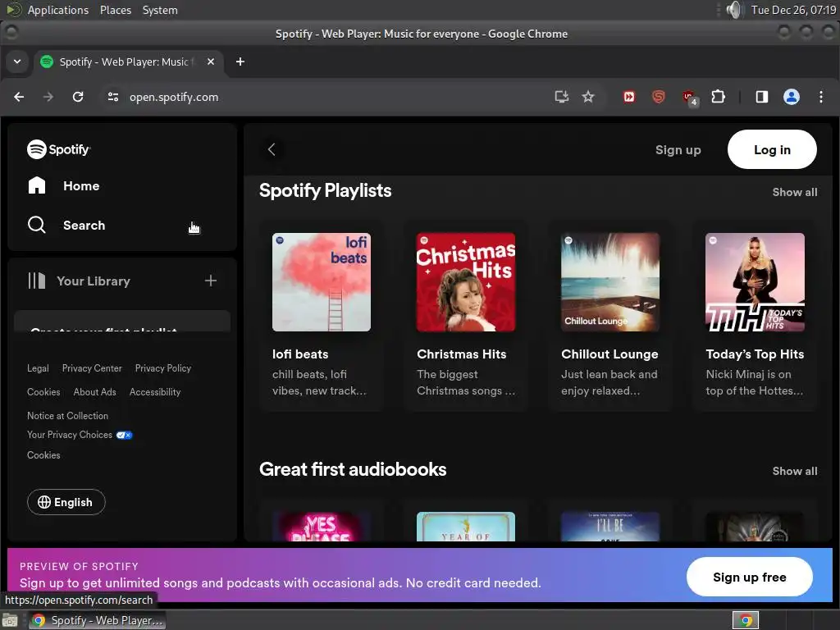Show all Great first audiobooks
This screenshot has width=840, height=630.
[x=795, y=471]
